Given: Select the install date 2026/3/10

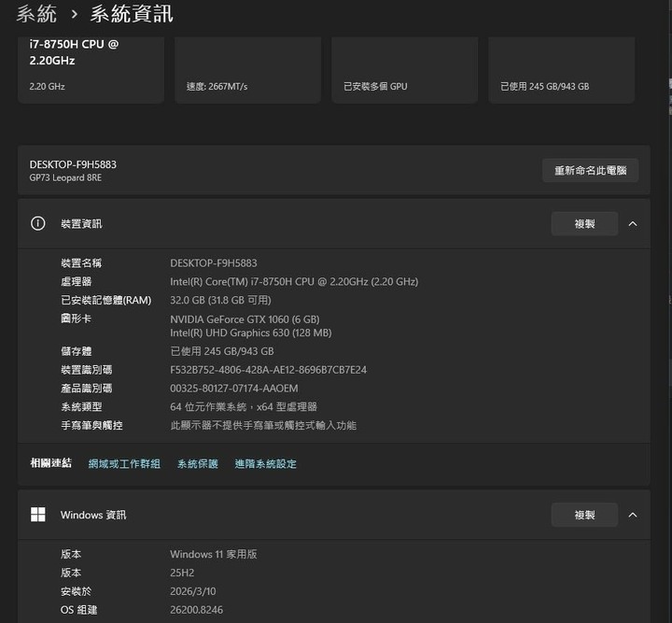Looking at the screenshot, I should (193, 591).
